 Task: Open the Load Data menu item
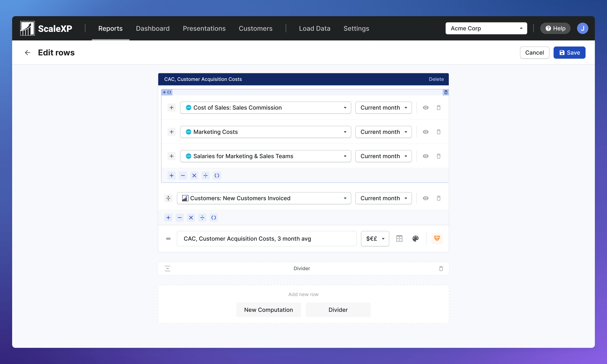pos(315,29)
